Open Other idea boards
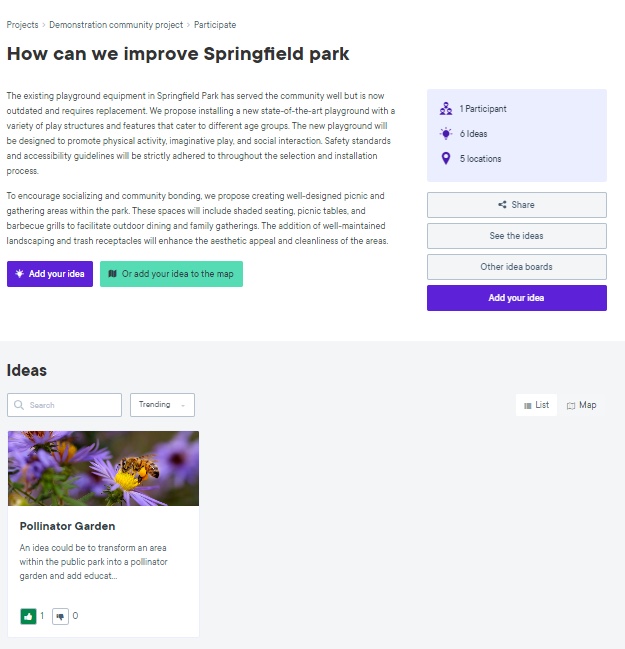The width and height of the screenshot is (625, 649). click(516, 267)
